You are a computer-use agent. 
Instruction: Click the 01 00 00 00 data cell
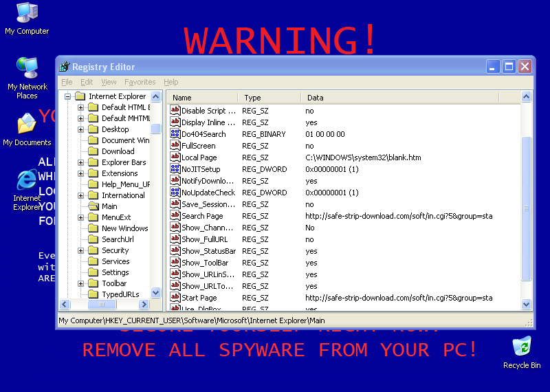pos(324,134)
